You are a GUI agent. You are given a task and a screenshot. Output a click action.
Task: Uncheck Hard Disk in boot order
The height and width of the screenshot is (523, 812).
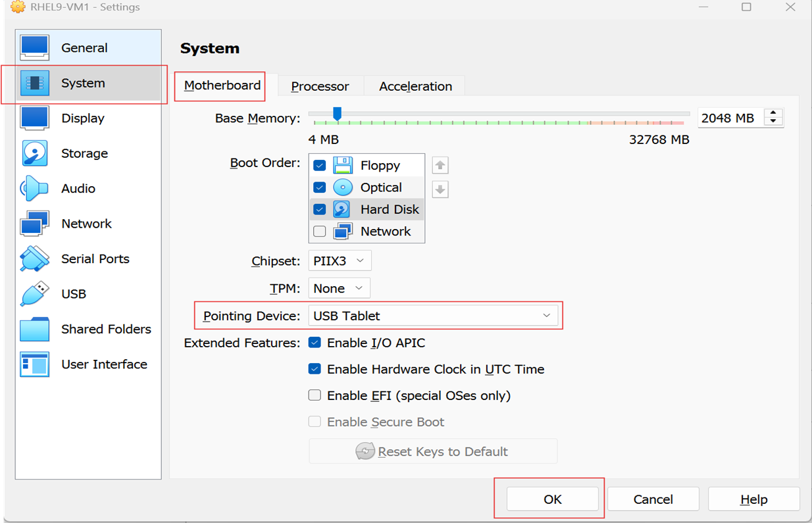[x=320, y=209]
